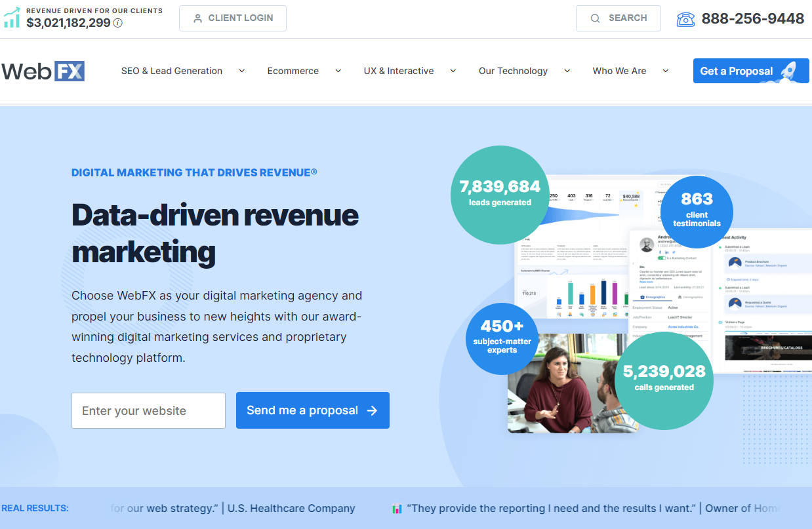812x529 pixels.
Task: Open the SEO & Lead Generation menu
Action: coord(172,71)
